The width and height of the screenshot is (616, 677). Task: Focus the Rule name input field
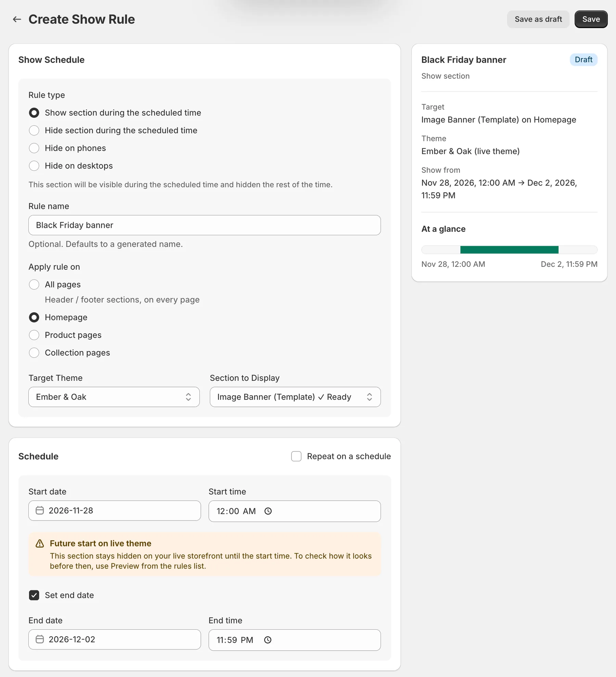tap(205, 225)
